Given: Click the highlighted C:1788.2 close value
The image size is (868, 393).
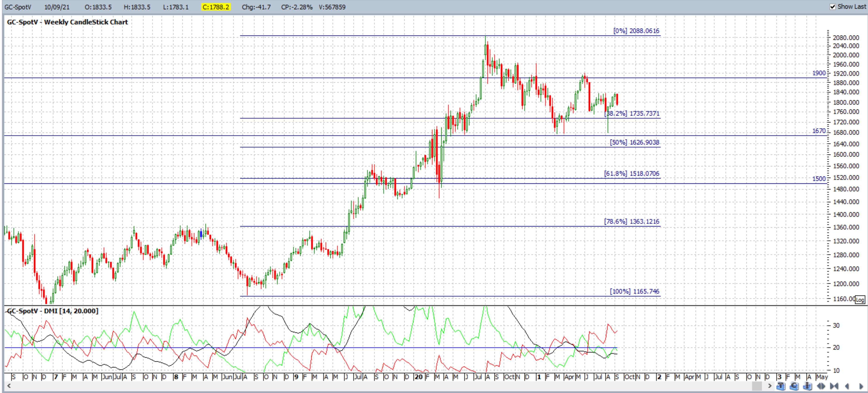Looking at the screenshot, I should coord(216,7).
